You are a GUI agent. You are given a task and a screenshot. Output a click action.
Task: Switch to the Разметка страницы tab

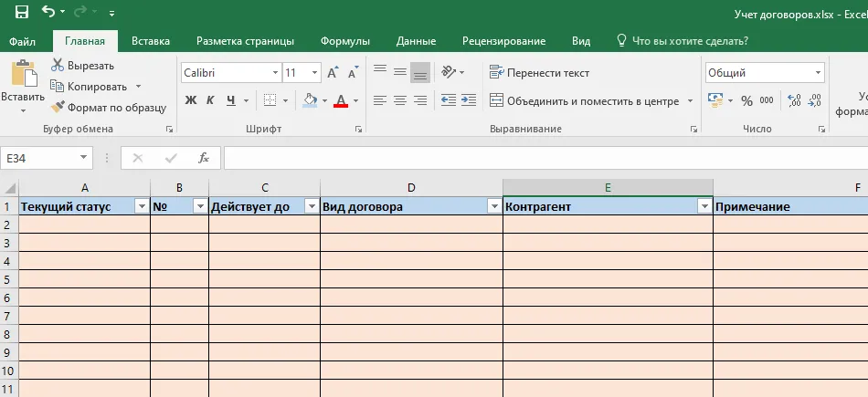pyautogui.click(x=245, y=41)
